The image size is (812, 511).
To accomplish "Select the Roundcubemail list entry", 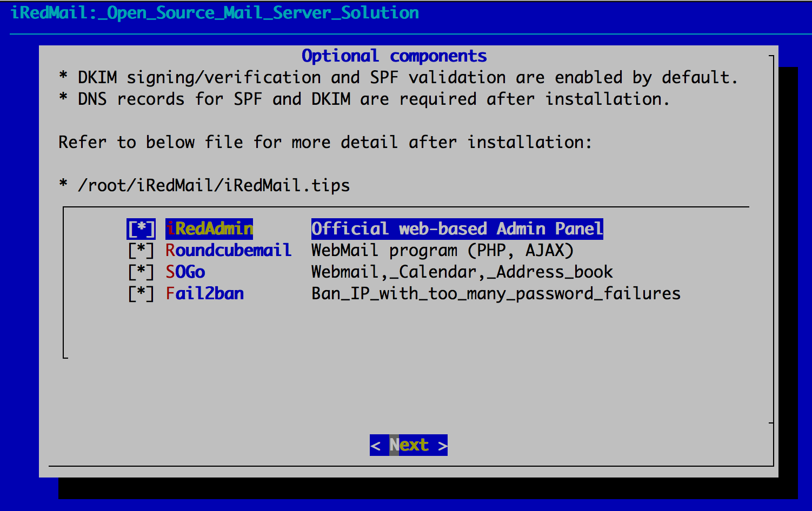I will click(228, 250).
